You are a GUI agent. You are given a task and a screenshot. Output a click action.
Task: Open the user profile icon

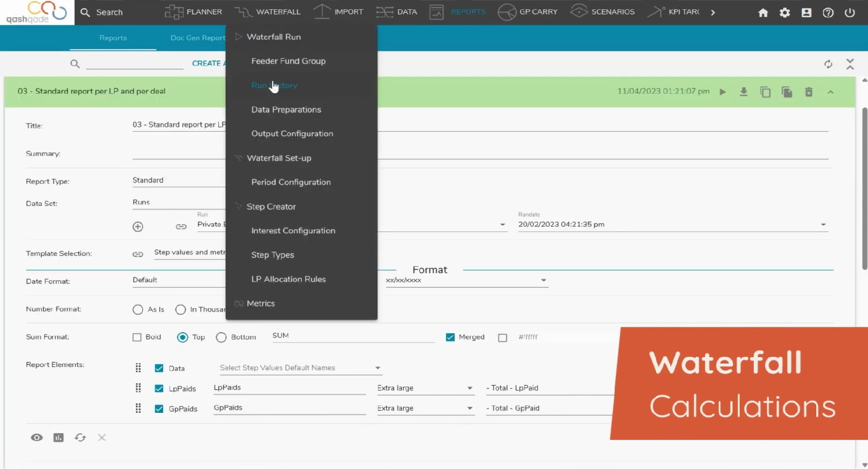click(x=806, y=13)
